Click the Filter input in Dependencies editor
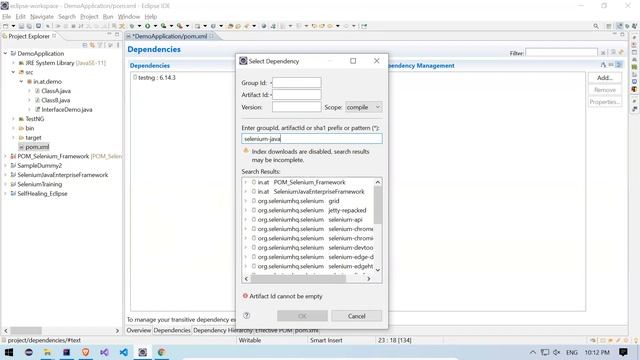 (x=562, y=53)
